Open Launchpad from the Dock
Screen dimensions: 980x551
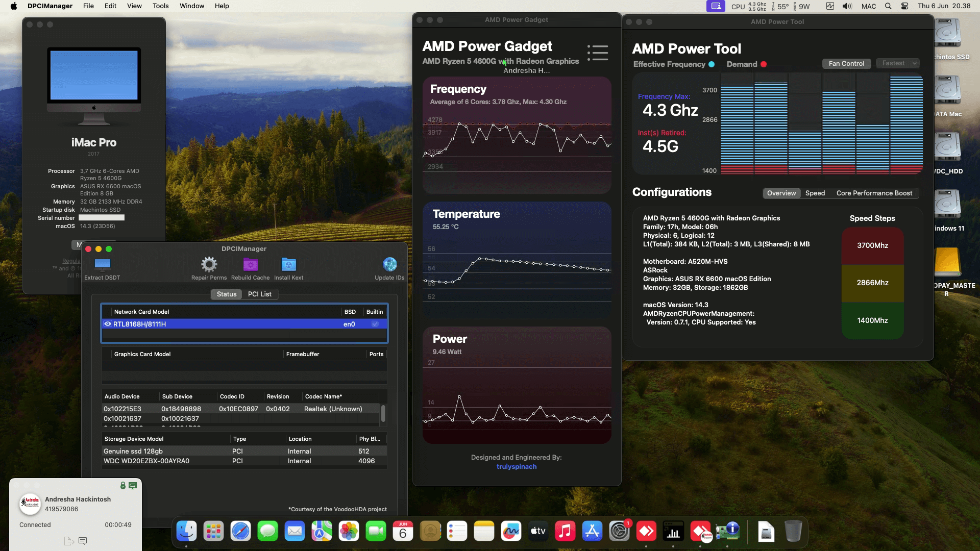pos(213,532)
